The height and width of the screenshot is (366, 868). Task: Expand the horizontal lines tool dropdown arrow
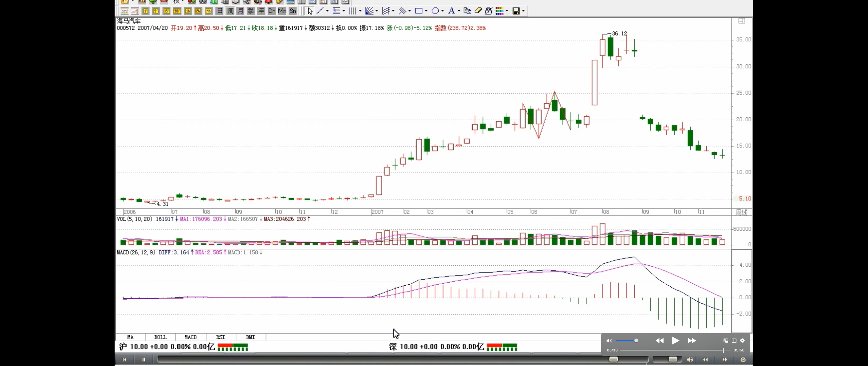pos(344,11)
